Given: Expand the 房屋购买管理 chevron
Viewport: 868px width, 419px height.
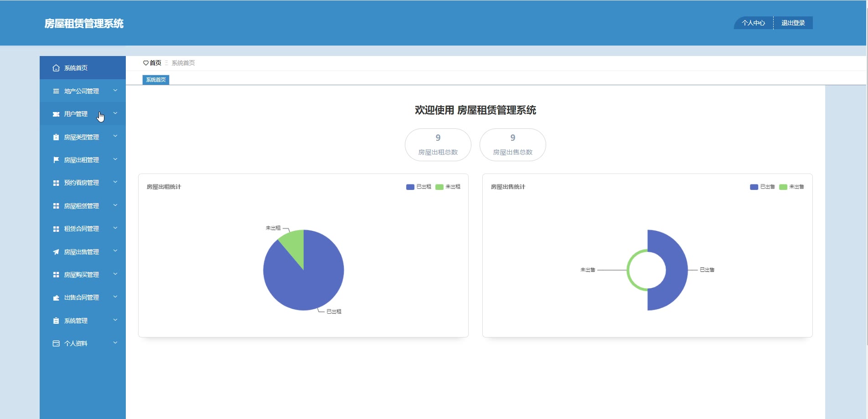Looking at the screenshot, I should [x=115, y=274].
